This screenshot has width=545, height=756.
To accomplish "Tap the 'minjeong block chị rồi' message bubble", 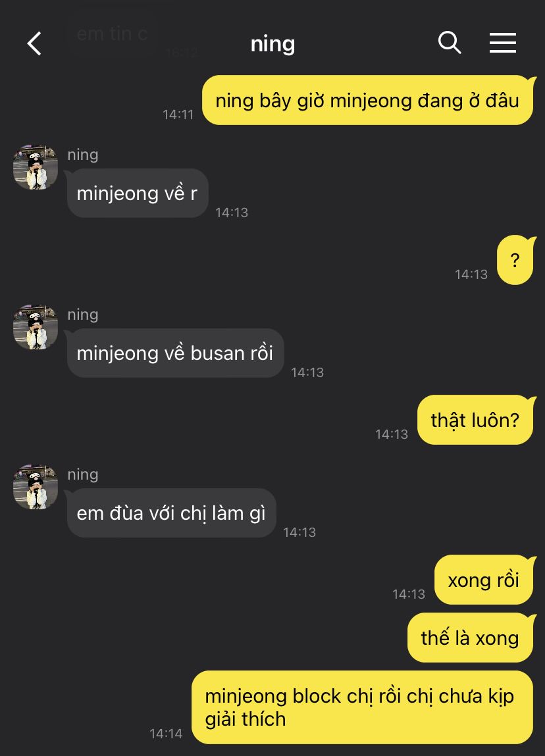I will pyautogui.click(x=362, y=707).
